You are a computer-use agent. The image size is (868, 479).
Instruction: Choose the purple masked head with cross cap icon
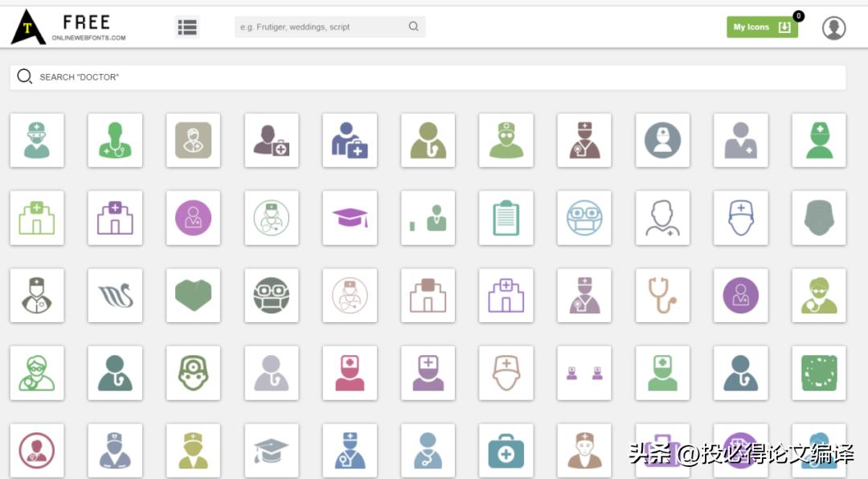pos(428,373)
